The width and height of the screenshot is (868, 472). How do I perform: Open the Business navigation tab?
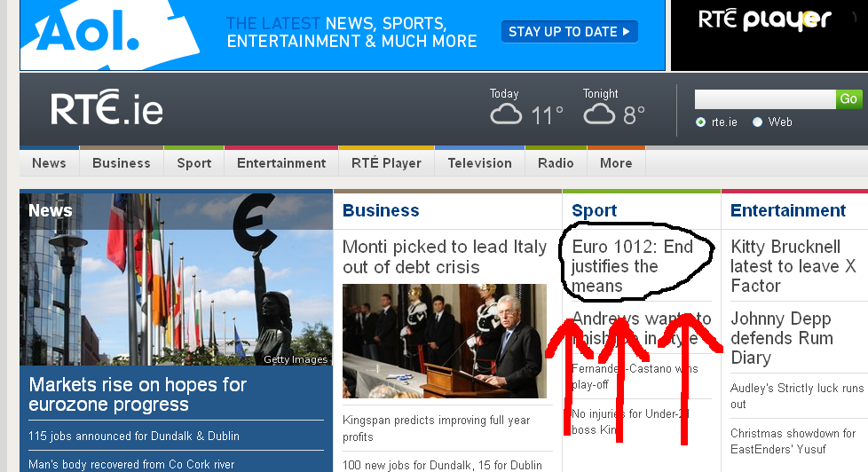[x=121, y=163]
